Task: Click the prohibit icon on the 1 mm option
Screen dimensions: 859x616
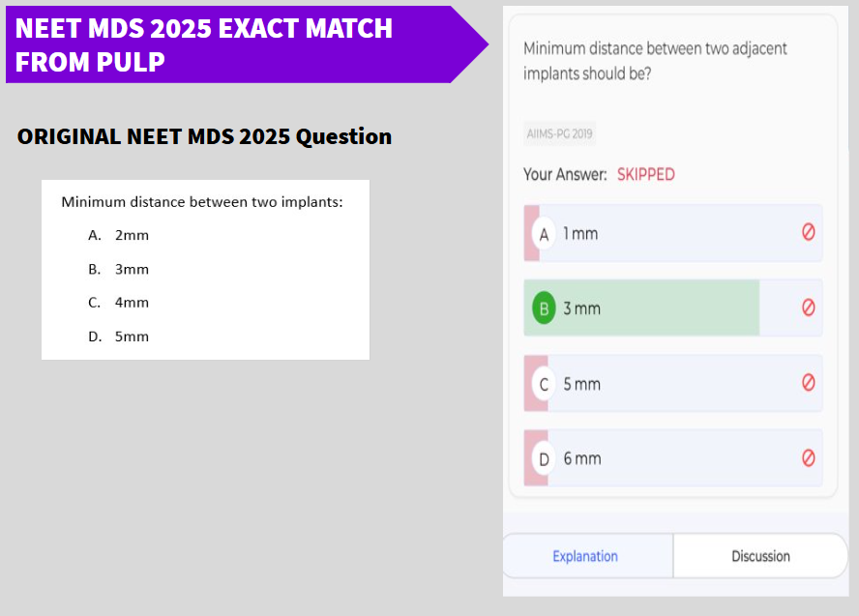Action: (x=808, y=232)
